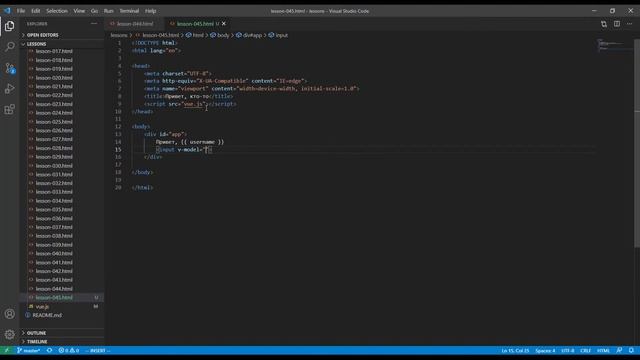Change language mode via HTML status item
640x360 pixels.
click(x=603, y=351)
